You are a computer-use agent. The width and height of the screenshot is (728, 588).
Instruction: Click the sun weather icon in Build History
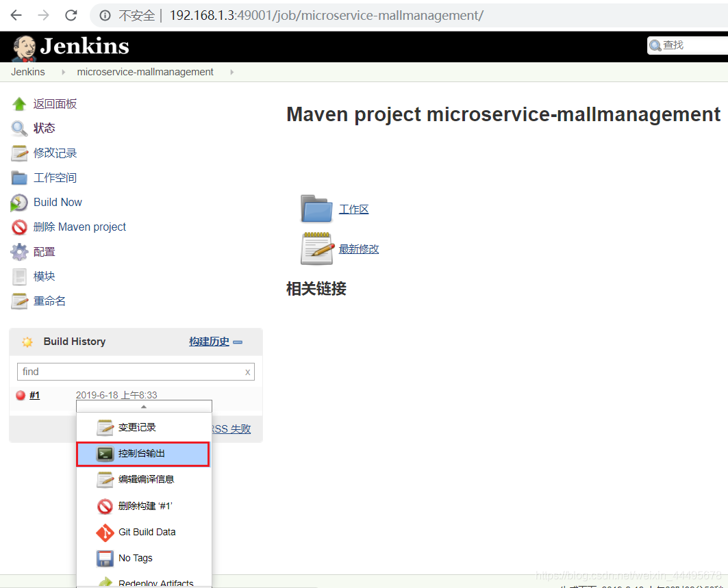27,342
